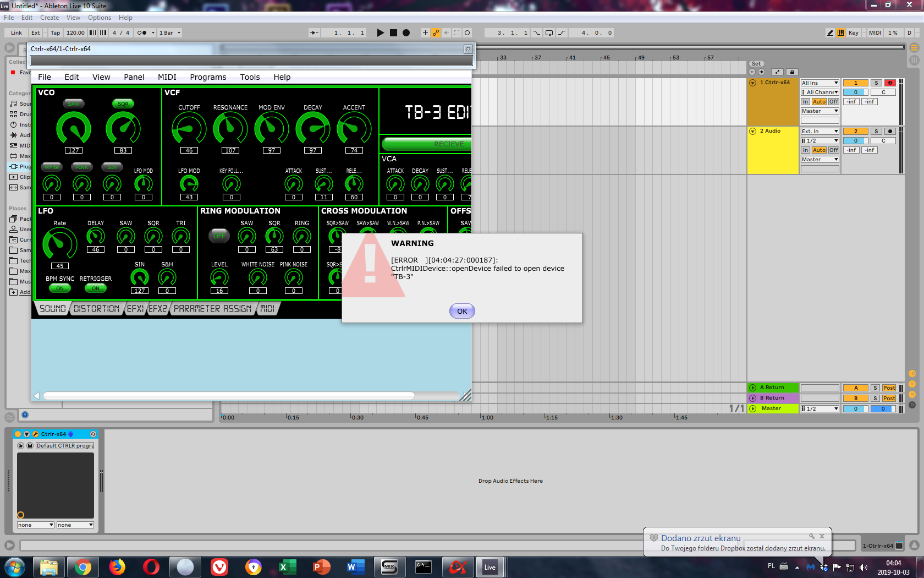
Task: Unfold Ctrlr-x64 device parameters triangle
Action: coord(26,434)
